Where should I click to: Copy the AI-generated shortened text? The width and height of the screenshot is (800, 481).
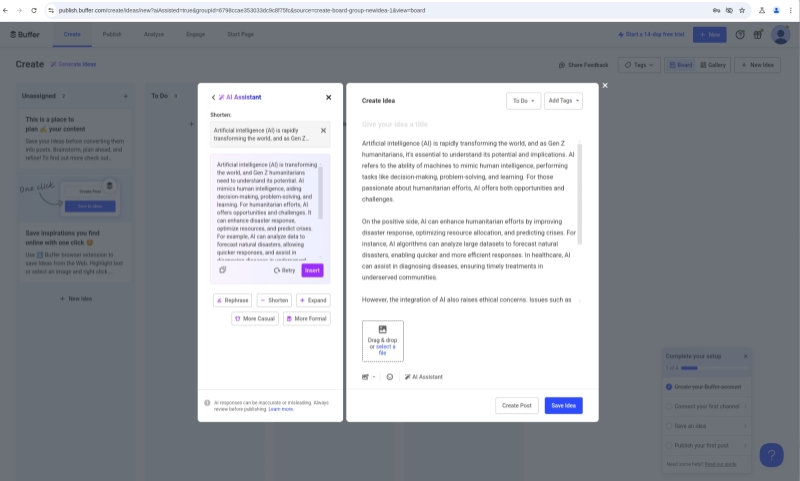222,270
